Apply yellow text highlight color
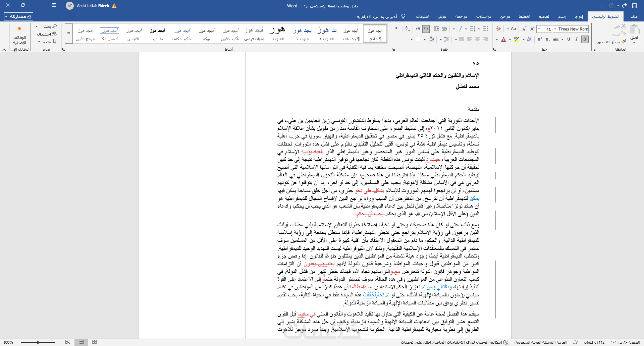The height and width of the screenshot is (346, 644). 517,39
